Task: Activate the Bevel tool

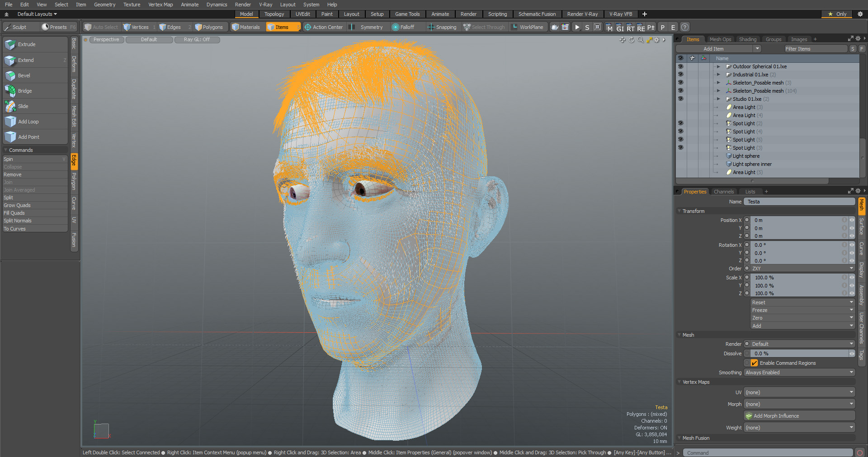Action: tap(35, 75)
